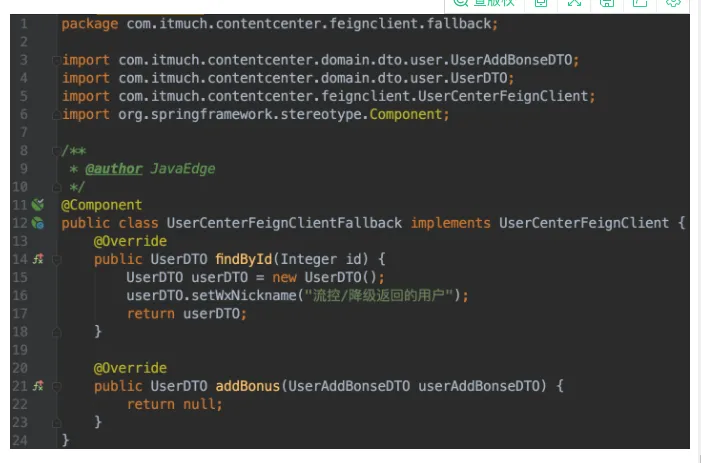Click the Javadoc fold end marker on line 10
701x463 pixels.
56,187
